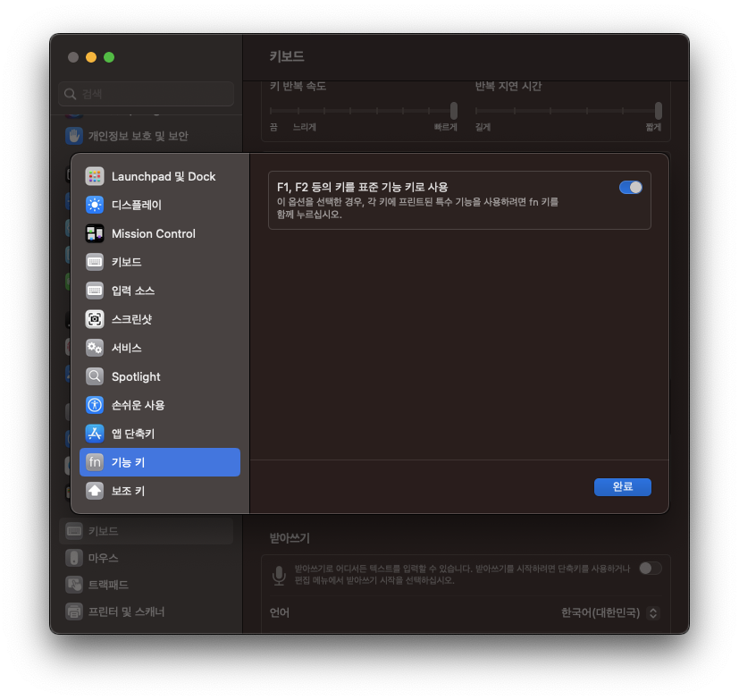Click the Mission Control icon
Screen dimensions: 739x700
point(95,233)
